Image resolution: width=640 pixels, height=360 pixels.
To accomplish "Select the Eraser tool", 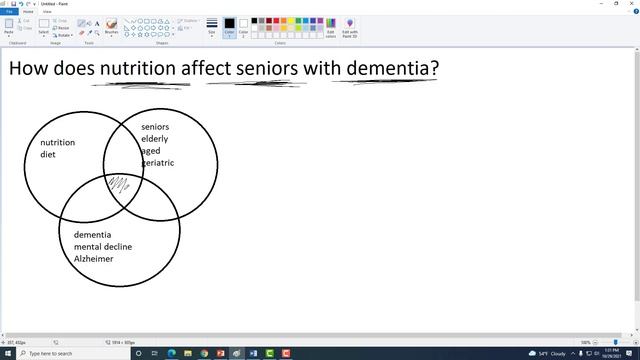I will [x=82, y=33].
